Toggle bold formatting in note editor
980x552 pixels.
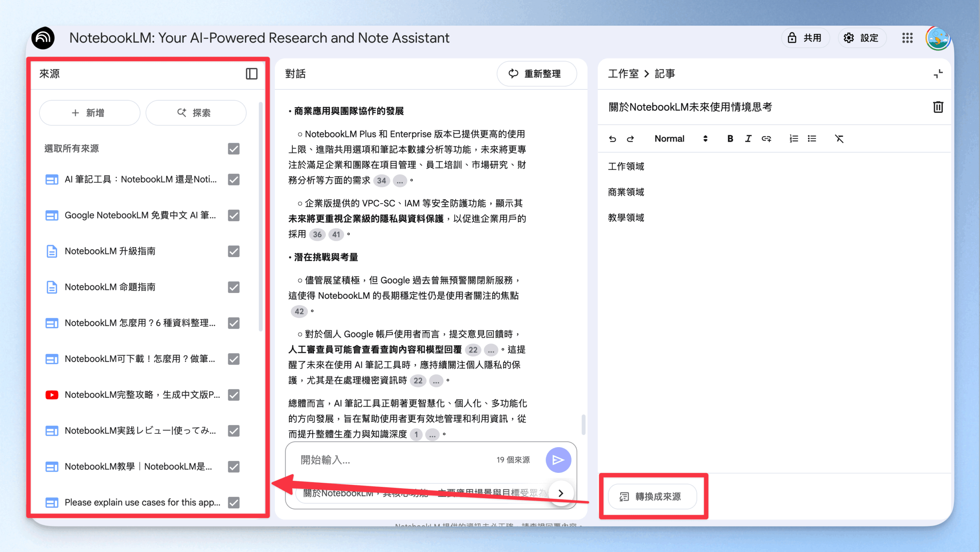click(730, 139)
